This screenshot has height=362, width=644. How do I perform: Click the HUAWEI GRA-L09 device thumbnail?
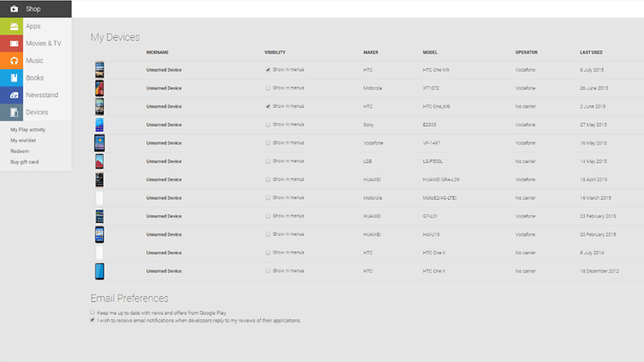(100, 179)
